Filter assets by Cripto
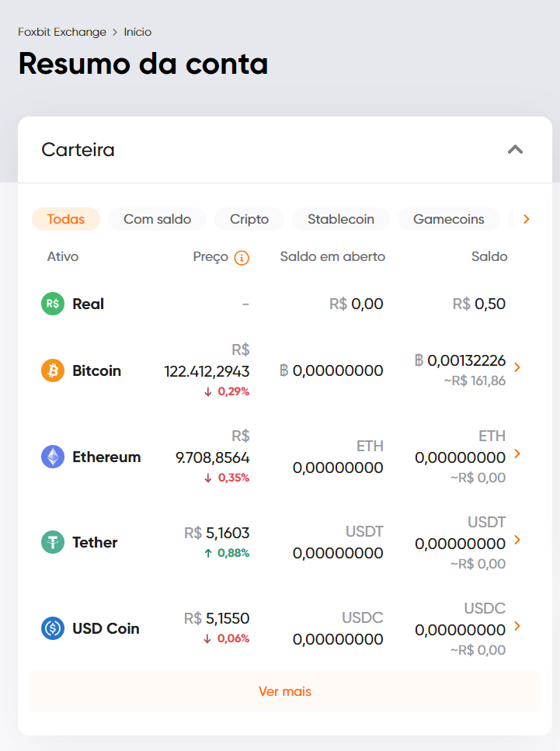560x751 pixels. 249,219
